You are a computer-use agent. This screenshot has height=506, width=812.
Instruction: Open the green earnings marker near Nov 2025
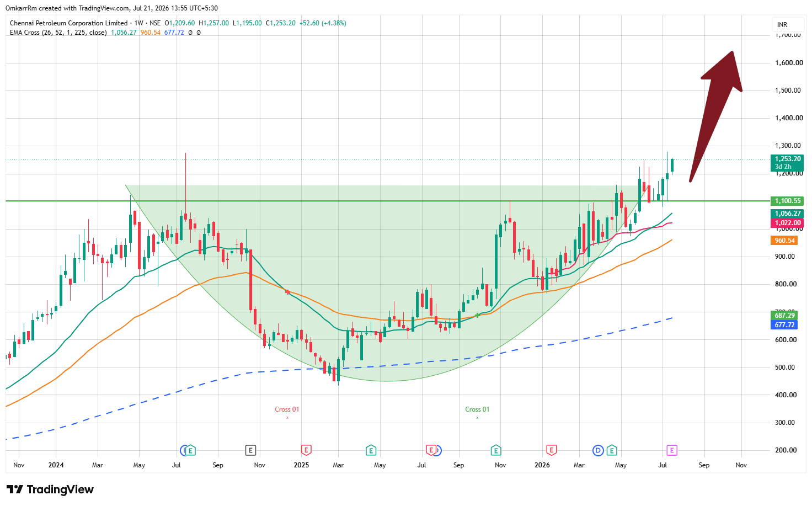pyautogui.click(x=496, y=450)
